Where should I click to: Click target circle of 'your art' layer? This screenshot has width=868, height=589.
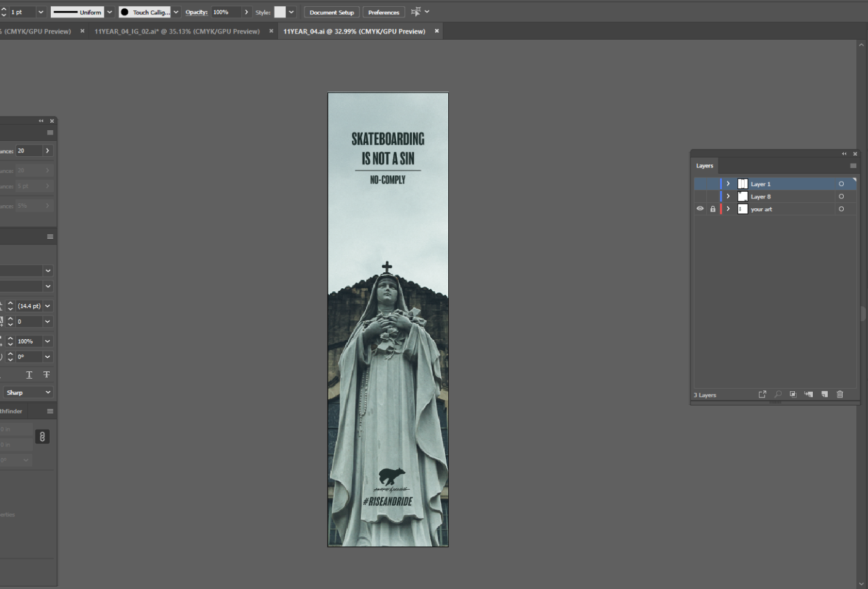click(841, 209)
